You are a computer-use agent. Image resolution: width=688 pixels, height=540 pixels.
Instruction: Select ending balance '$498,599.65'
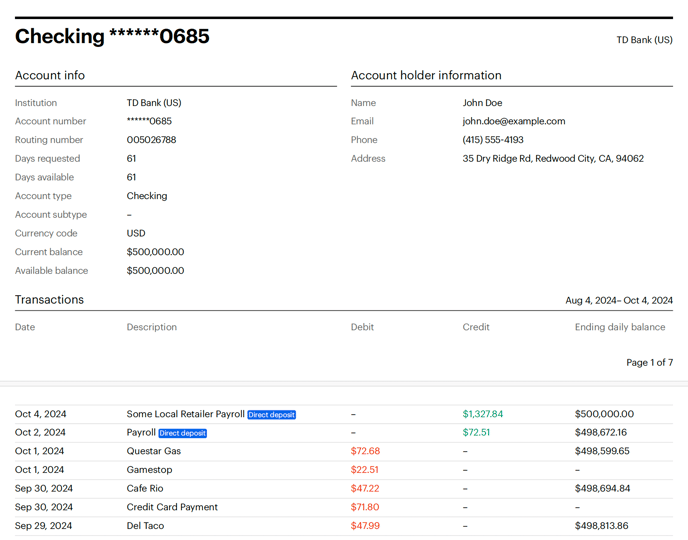[602, 451]
